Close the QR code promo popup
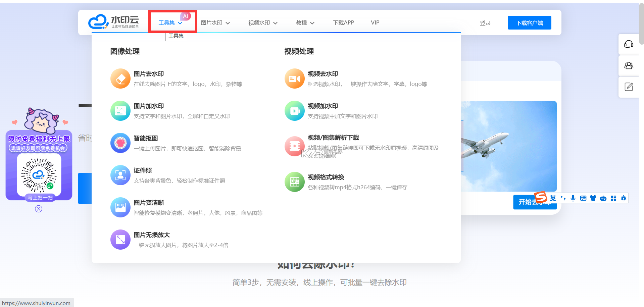 coord(39,209)
